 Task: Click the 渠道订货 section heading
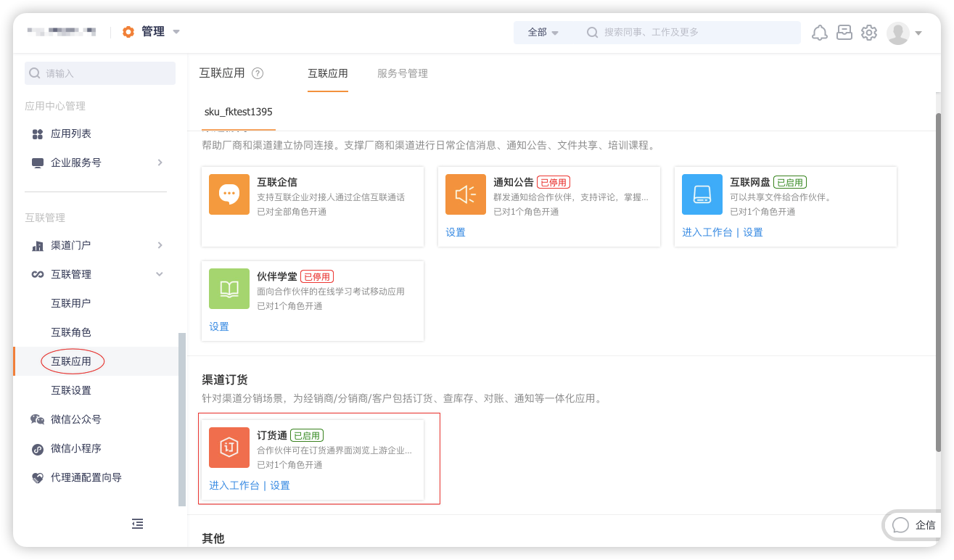[x=225, y=380]
